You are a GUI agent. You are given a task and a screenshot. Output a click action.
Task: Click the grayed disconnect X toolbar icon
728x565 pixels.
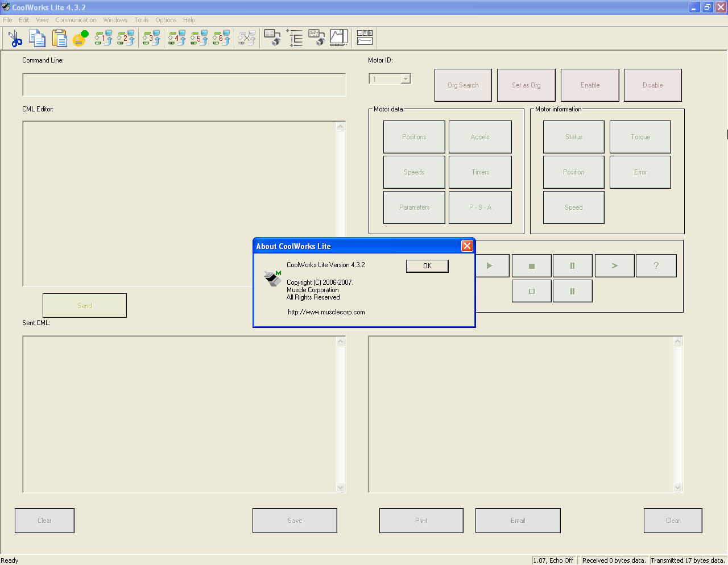coord(247,38)
